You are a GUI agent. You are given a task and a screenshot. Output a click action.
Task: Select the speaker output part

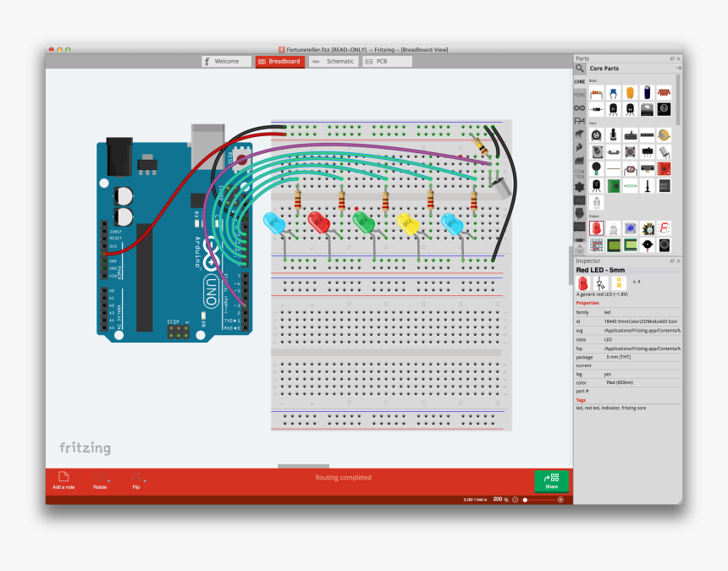coord(664,245)
